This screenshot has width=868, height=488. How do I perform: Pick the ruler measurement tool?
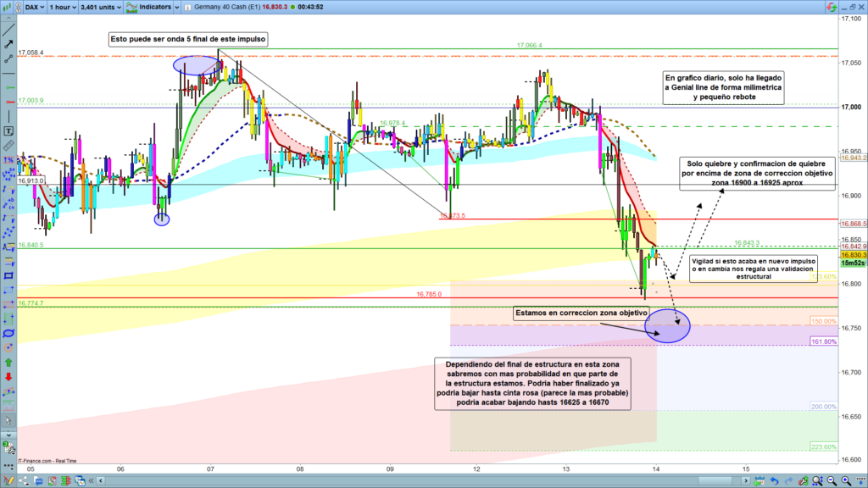pyautogui.click(x=8, y=146)
